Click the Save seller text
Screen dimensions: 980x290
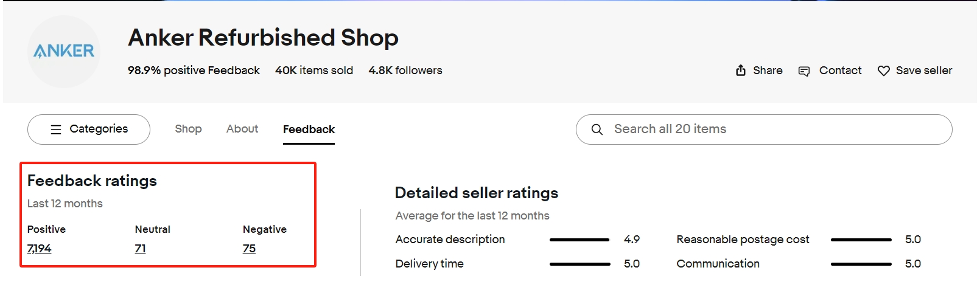924,71
